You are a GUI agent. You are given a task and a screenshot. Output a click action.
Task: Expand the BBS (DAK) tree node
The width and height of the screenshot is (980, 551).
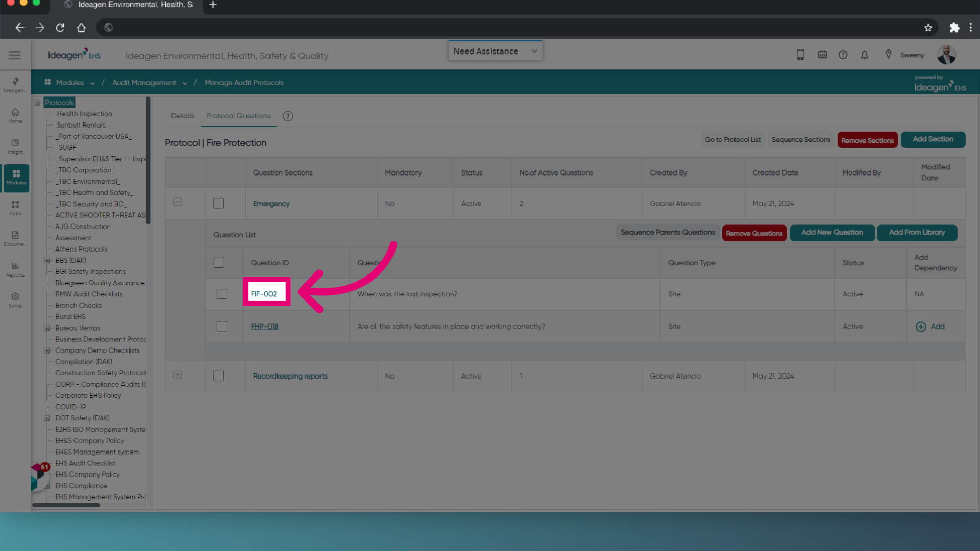click(47, 260)
